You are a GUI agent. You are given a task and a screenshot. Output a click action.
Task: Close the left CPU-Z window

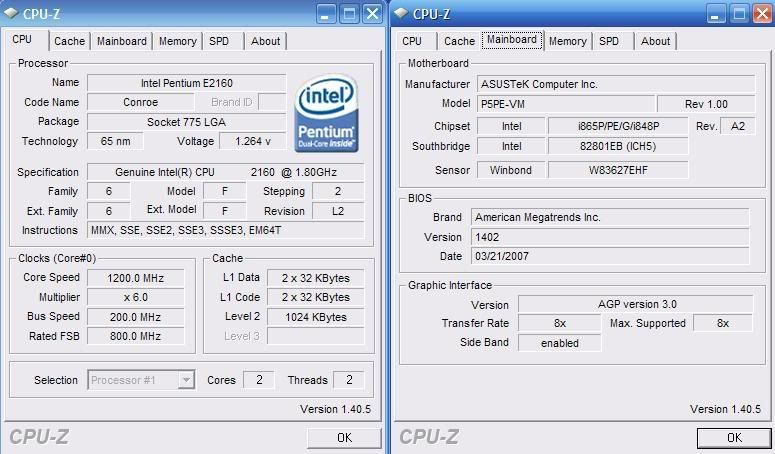[372, 14]
